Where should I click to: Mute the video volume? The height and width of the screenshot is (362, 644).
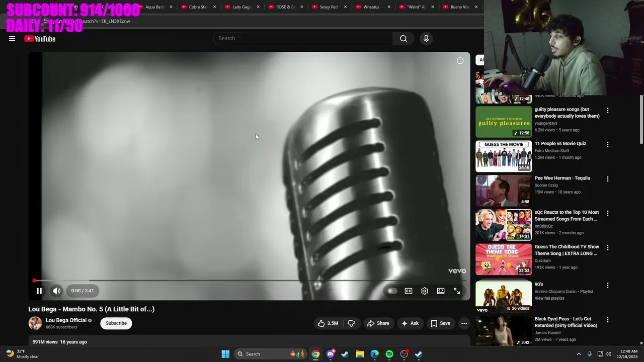pyautogui.click(x=57, y=291)
